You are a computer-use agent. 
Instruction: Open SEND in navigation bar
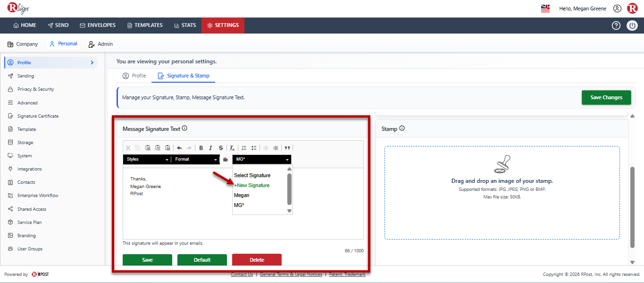(58, 26)
